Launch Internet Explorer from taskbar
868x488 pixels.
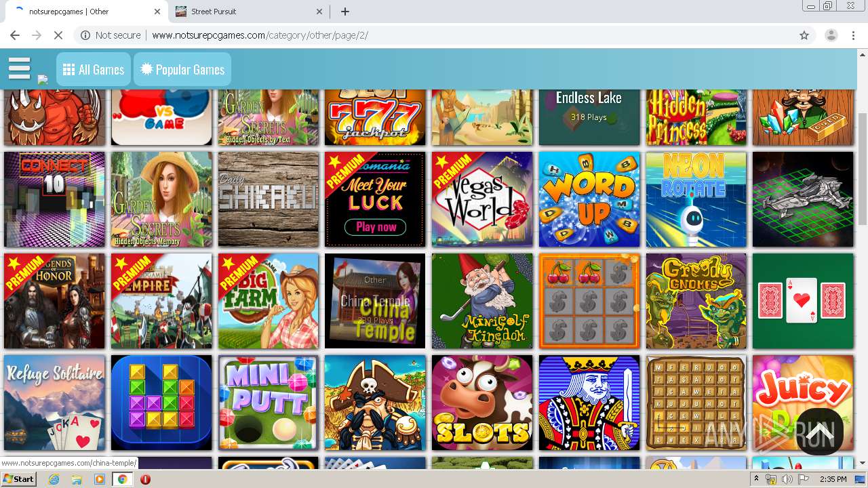[x=54, y=479]
